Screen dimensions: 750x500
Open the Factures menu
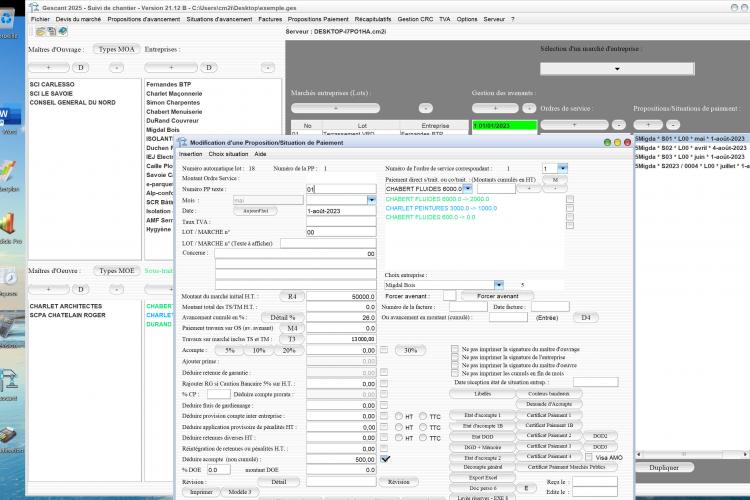(270, 19)
